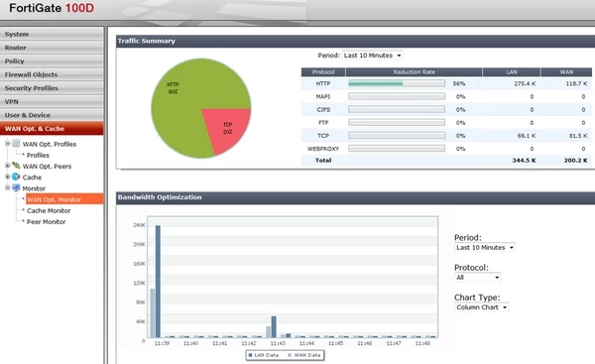Open the VPN menu section
595x364 pixels.
52,101
